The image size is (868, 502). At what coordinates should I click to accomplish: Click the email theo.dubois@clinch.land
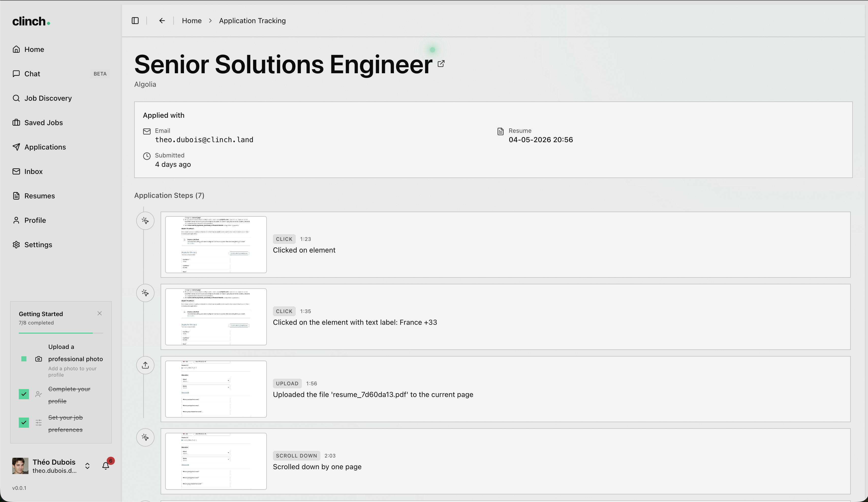point(204,140)
